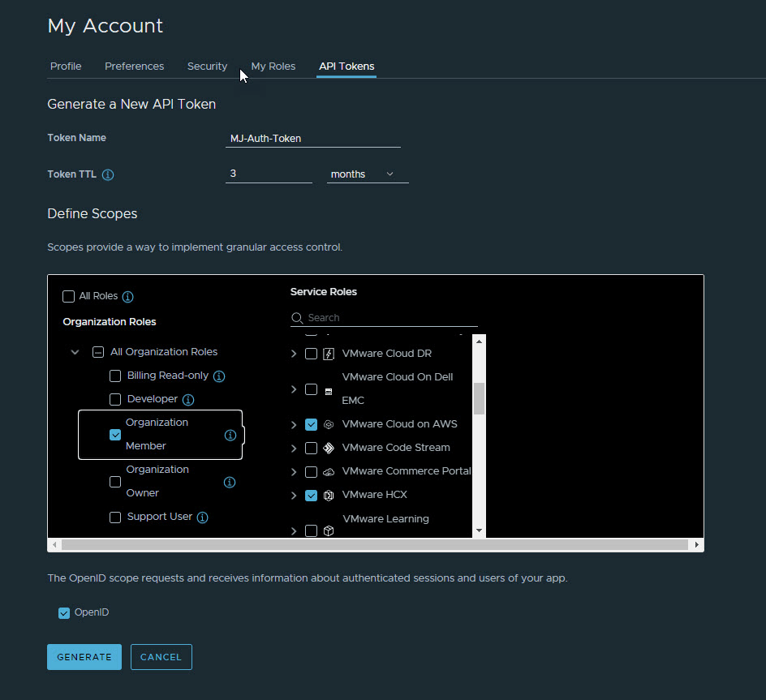This screenshot has width=766, height=700.
Task: Check the All Roles checkbox
Action: point(68,297)
